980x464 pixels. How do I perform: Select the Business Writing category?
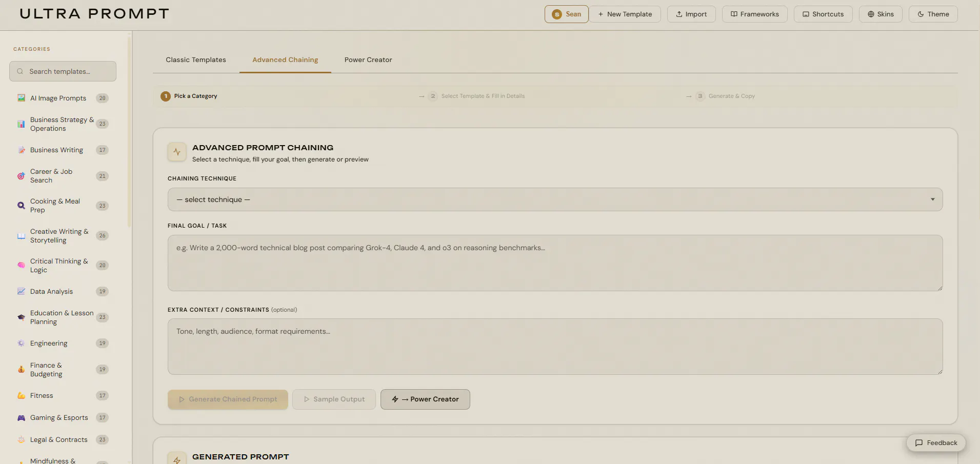coord(63,150)
